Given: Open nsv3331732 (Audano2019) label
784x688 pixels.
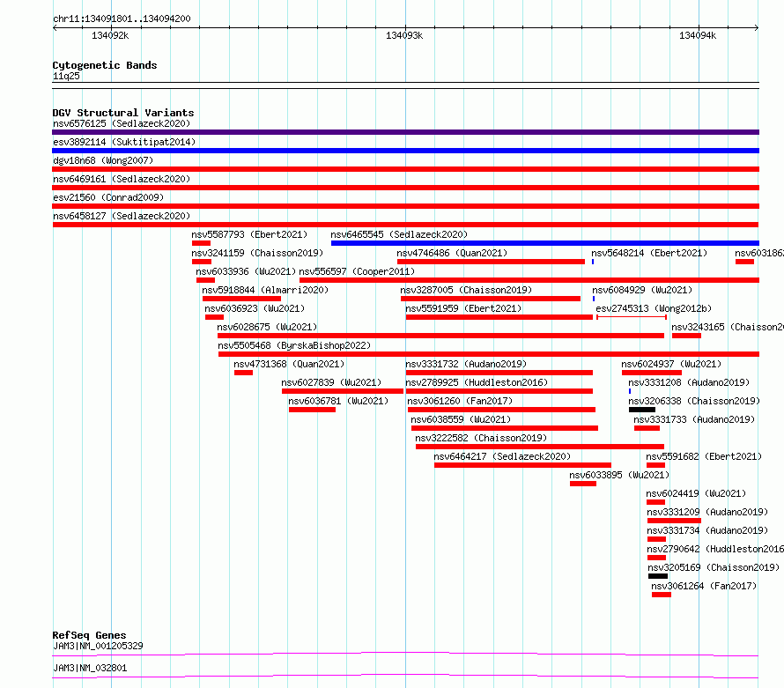Looking at the screenshot, I should point(466,364).
